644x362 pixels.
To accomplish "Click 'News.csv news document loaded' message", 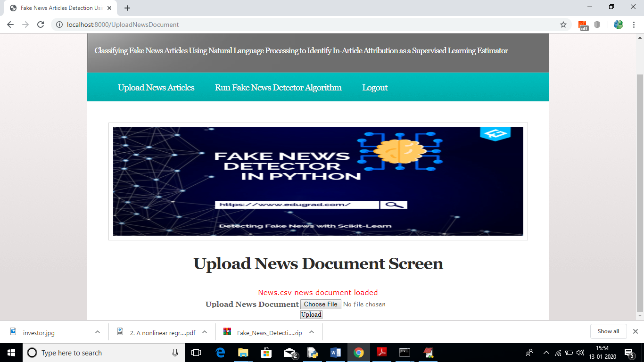I will tap(318, 293).
